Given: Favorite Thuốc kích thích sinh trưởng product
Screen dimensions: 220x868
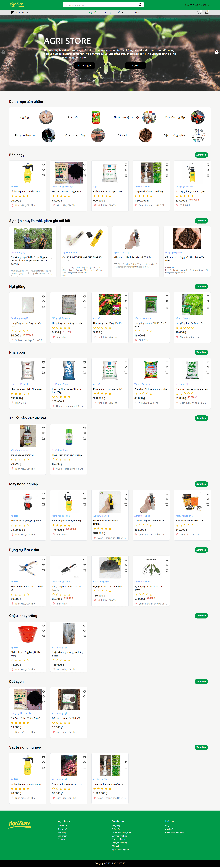Looking at the screenshot, I should click(x=84, y=428).
